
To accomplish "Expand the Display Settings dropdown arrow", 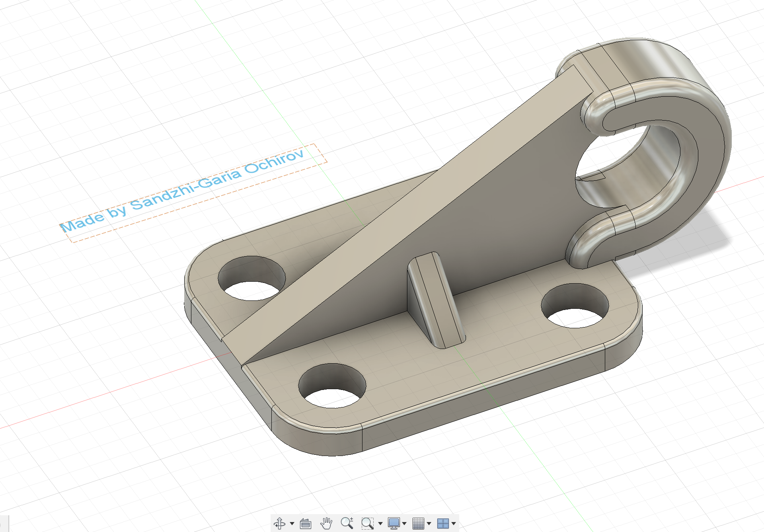I will click(x=405, y=524).
